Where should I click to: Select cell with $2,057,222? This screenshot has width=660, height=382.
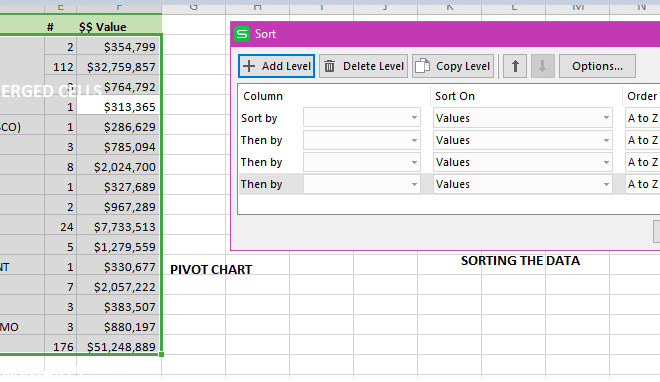click(118, 286)
